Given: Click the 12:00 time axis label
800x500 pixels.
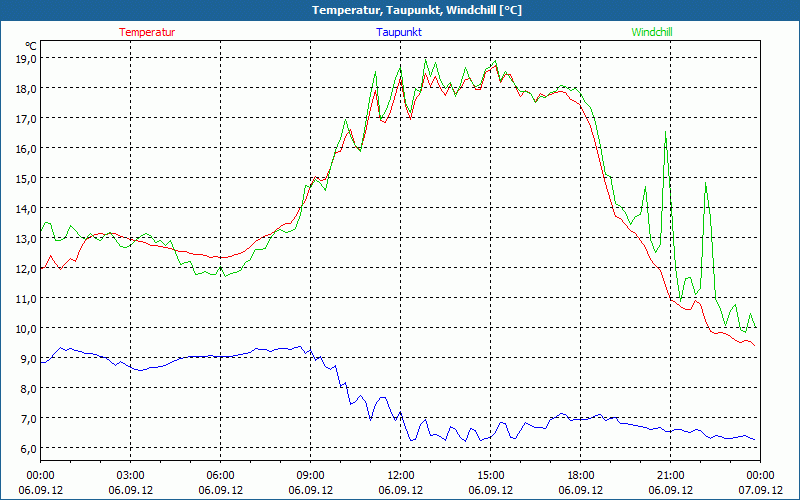Looking at the screenshot, I should click(x=401, y=476).
